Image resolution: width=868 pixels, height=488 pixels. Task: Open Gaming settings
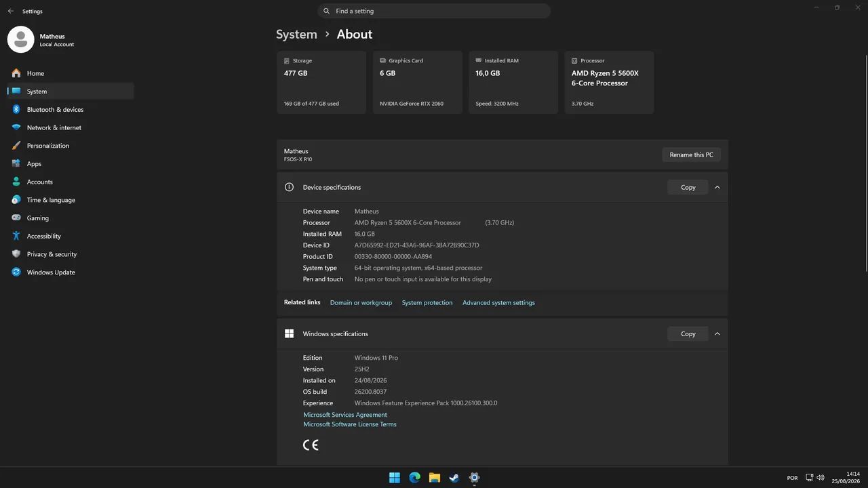71,218
